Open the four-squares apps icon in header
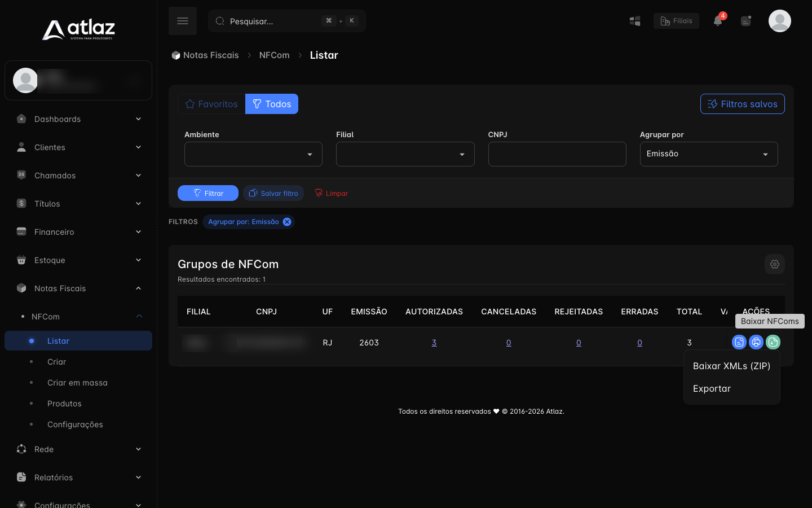 pos(635,21)
